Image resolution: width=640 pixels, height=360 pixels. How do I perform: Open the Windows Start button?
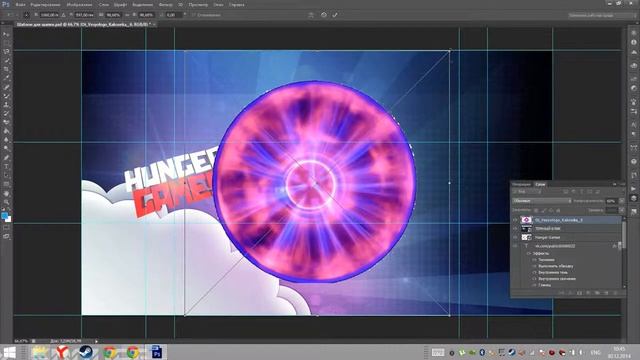coord(9,352)
